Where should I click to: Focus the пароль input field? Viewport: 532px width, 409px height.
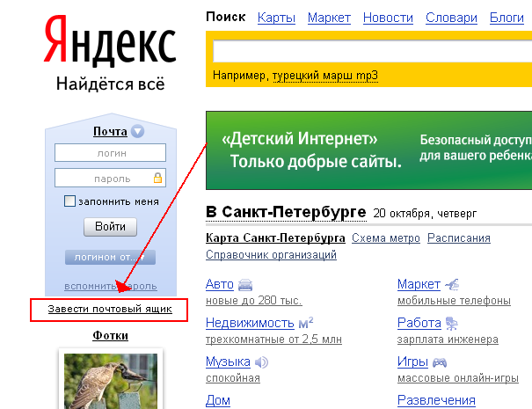point(110,178)
